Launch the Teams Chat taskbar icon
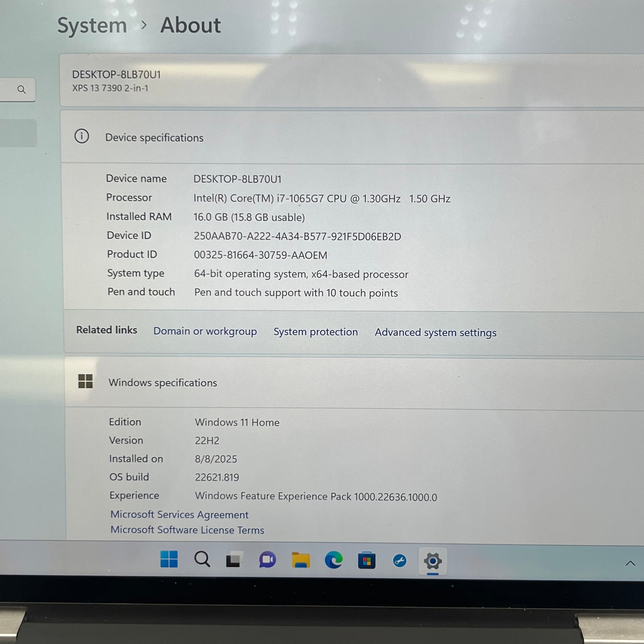Image resolution: width=644 pixels, height=644 pixels. tap(268, 560)
